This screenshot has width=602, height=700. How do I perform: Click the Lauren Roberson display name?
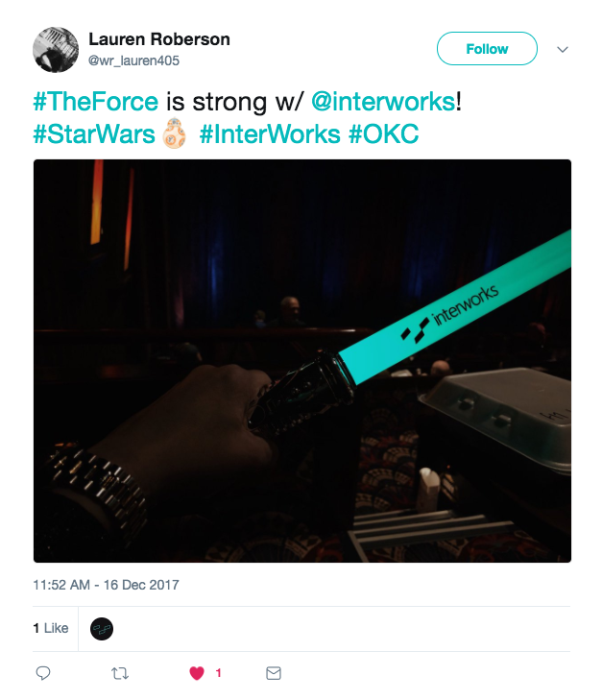(158, 39)
